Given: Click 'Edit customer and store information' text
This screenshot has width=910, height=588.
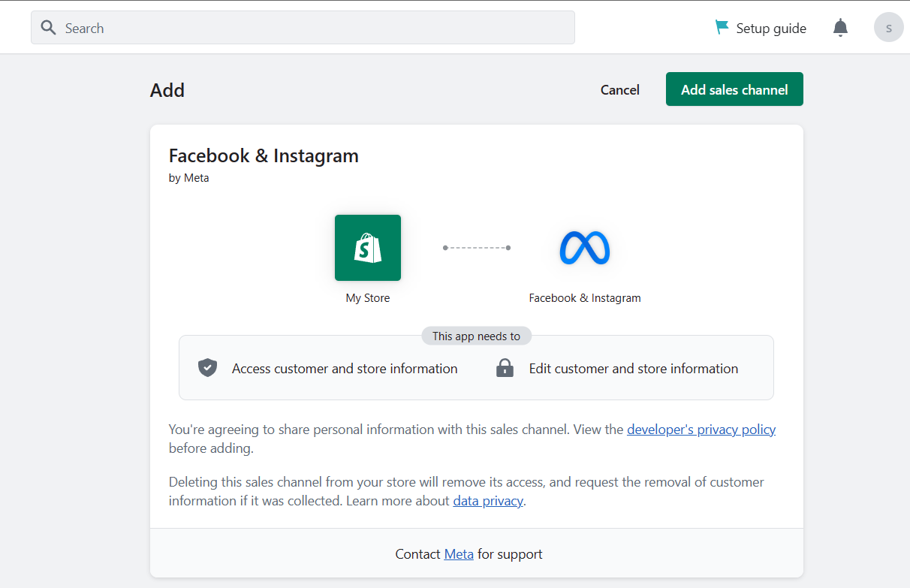Looking at the screenshot, I should tap(634, 368).
